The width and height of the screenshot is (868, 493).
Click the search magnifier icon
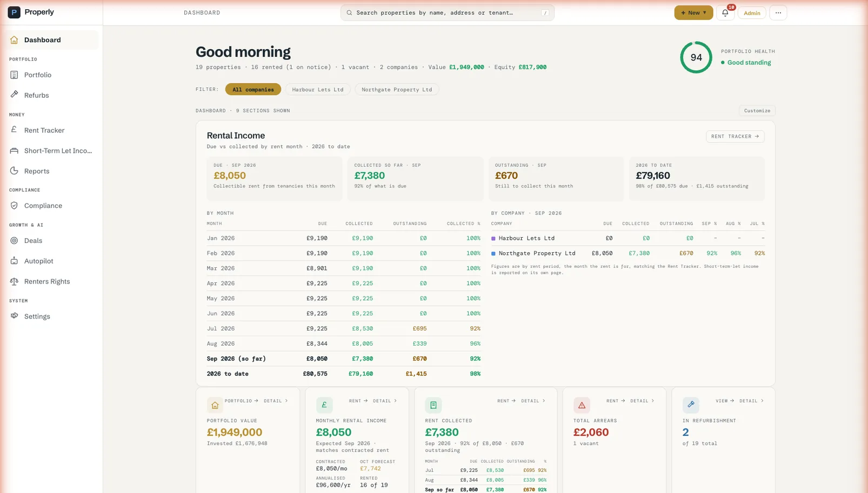point(349,12)
